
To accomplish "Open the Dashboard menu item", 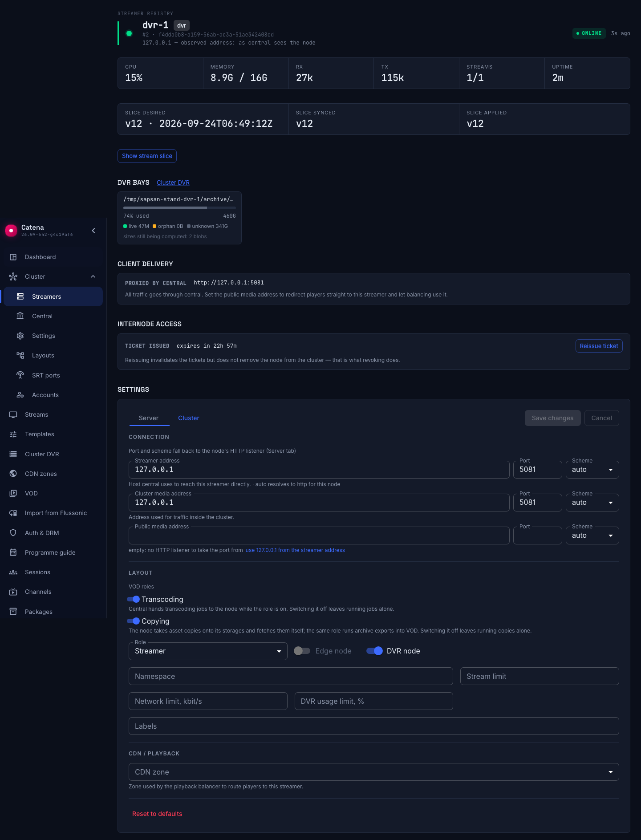I will 53,257.
